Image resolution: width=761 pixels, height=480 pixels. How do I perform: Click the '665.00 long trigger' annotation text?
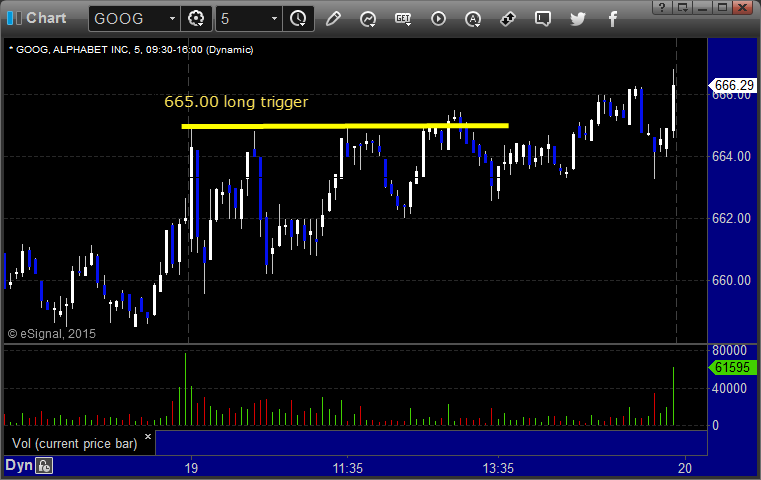[236, 102]
